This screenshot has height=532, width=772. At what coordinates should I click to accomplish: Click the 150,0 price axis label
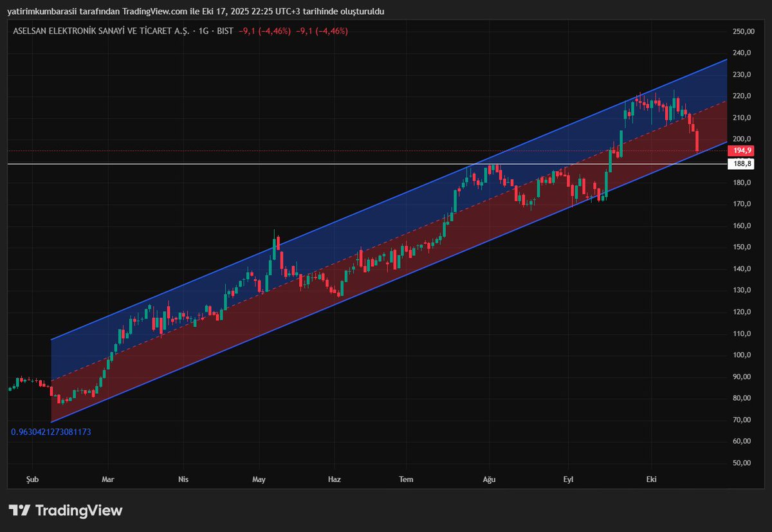tap(741, 247)
